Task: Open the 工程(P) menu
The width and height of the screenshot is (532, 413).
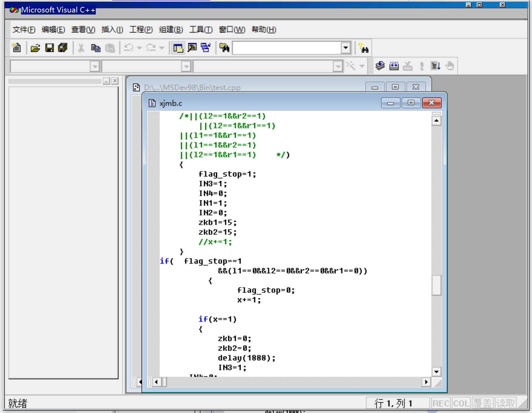Action: pos(141,30)
